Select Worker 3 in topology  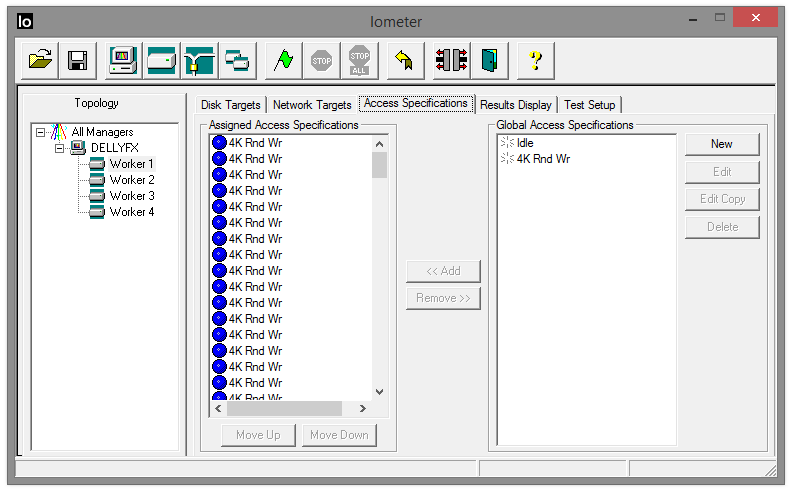tap(132, 196)
